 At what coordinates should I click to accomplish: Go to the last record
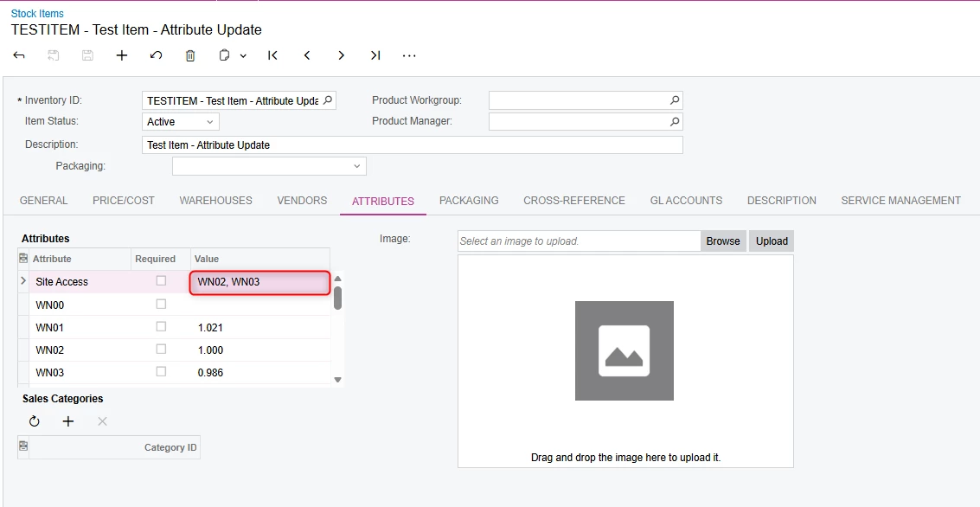tap(375, 55)
